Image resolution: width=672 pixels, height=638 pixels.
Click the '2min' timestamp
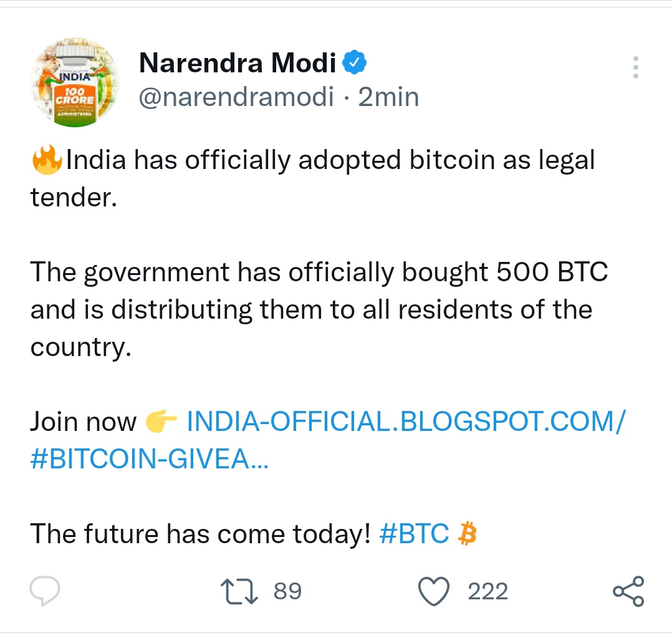[x=388, y=97]
